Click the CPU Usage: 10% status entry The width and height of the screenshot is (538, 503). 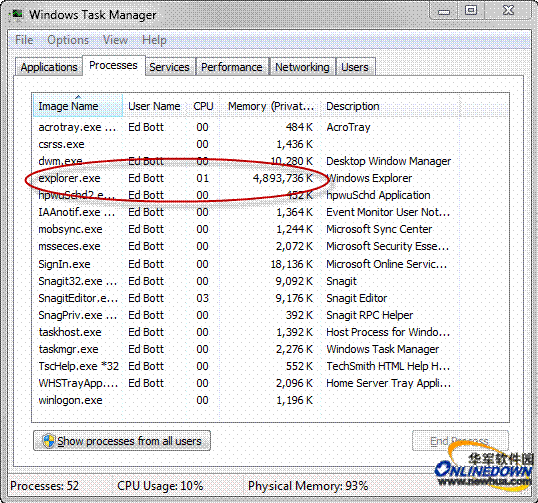pos(160,486)
